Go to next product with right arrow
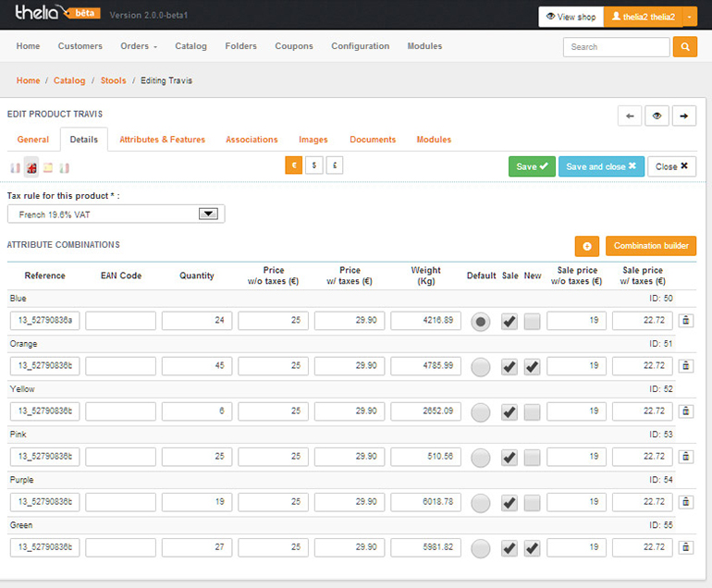 pos(684,116)
